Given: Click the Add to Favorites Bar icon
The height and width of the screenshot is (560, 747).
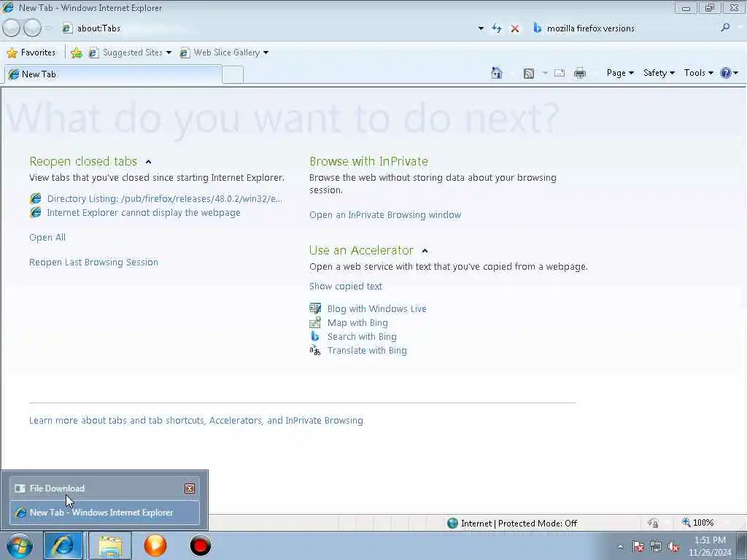Looking at the screenshot, I should (x=76, y=52).
